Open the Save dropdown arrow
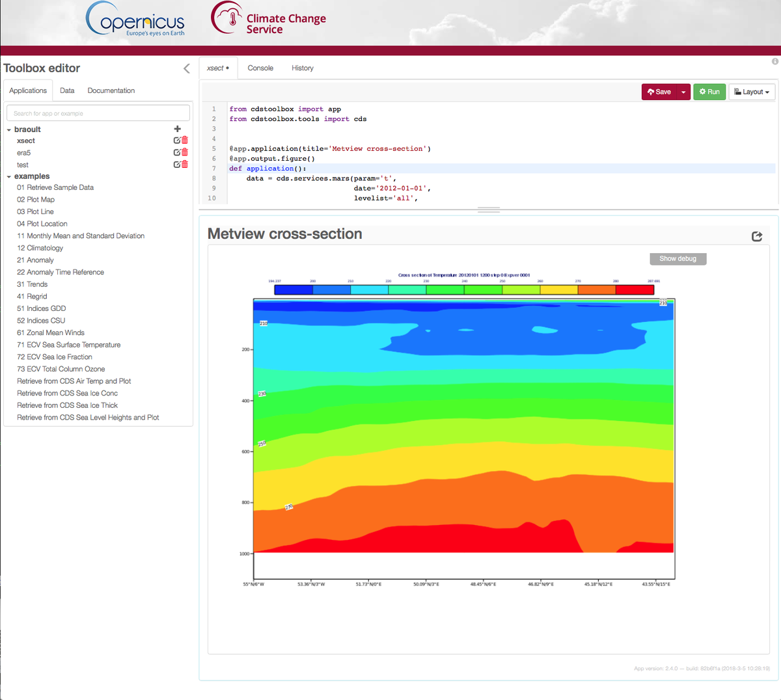This screenshot has height=700, width=781. tap(683, 92)
